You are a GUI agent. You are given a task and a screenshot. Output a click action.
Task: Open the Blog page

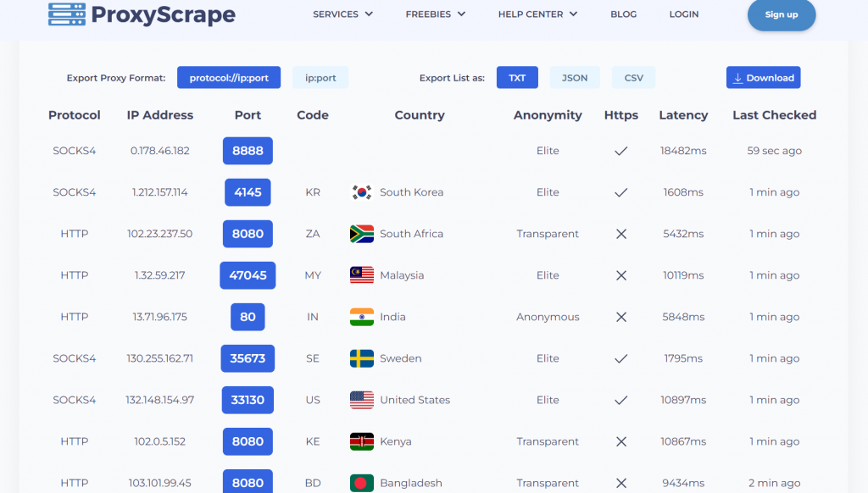tap(623, 14)
